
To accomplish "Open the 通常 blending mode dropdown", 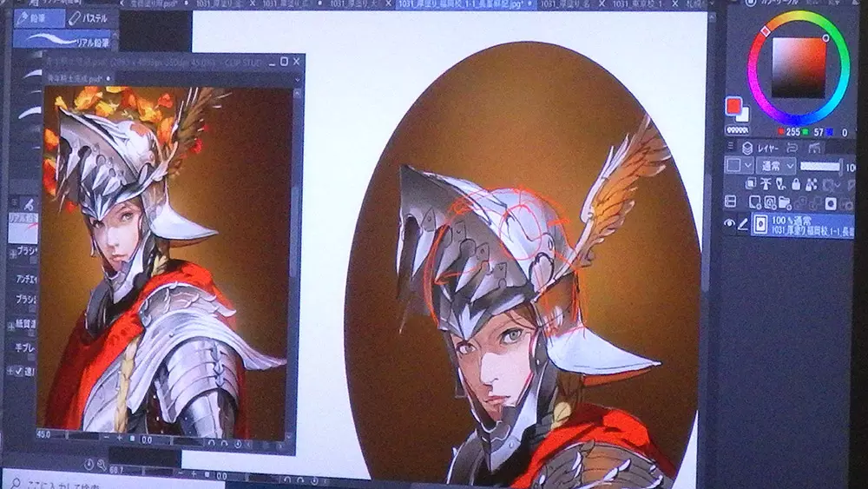I will point(778,166).
